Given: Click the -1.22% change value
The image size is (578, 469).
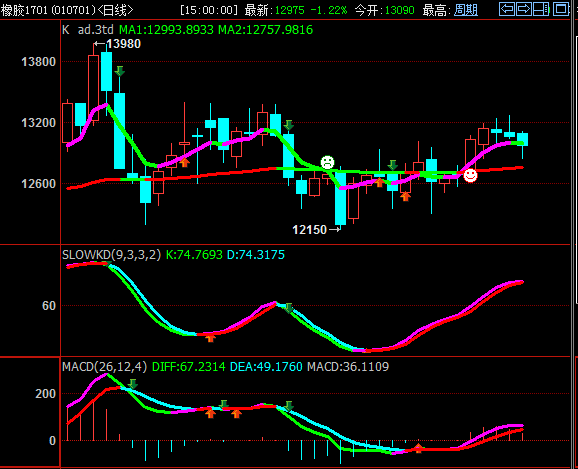Looking at the screenshot, I should (329, 10).
